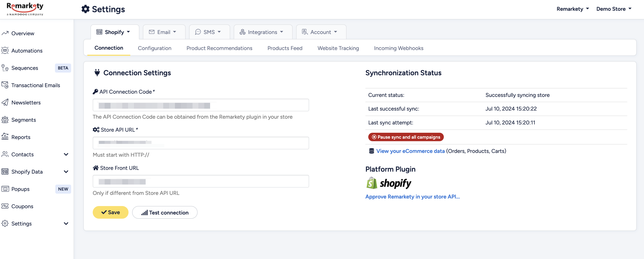Click the Popups window icon
This screenshot has height=259, width=644.
(x=5, y=189)
